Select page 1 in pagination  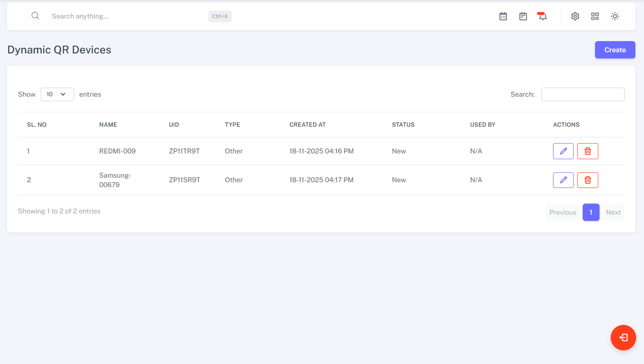point(591,212)
